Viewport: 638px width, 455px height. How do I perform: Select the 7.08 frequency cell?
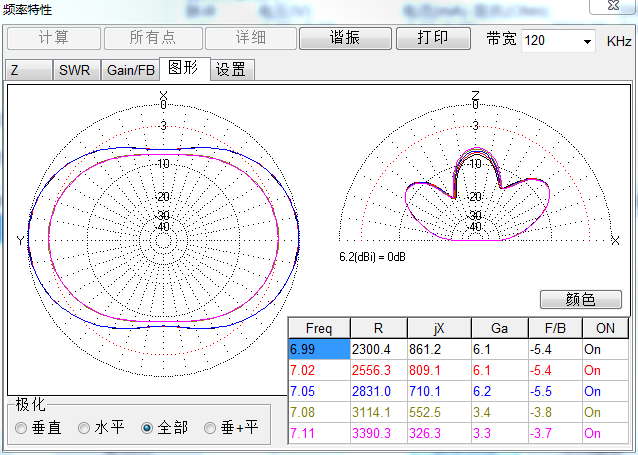point(319,412)
